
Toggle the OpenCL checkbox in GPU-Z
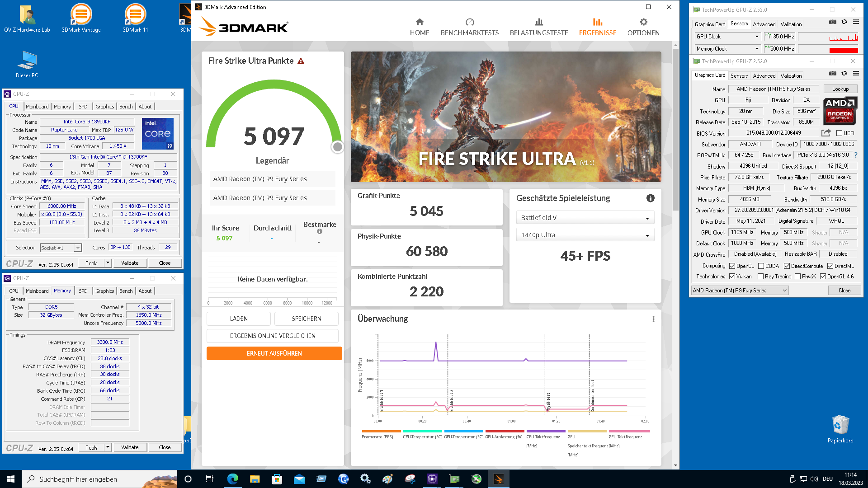click(x=732, y=266)
